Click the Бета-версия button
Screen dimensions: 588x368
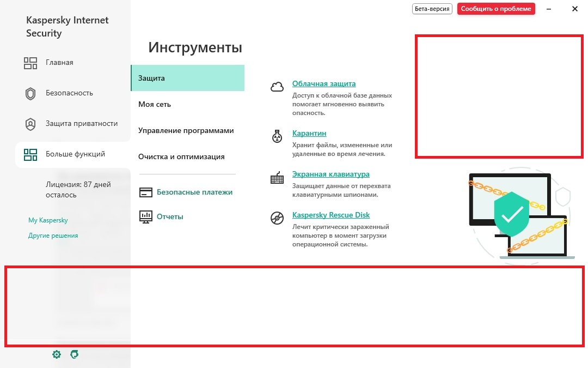(432, 9)
